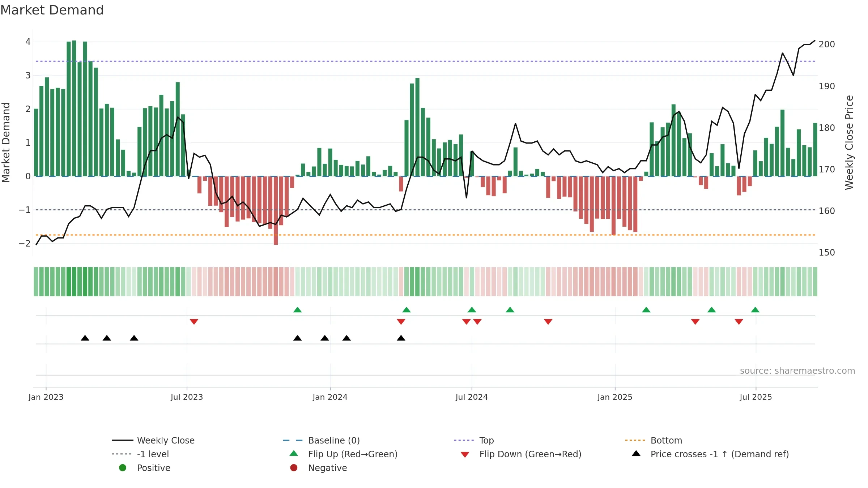Select the green Flip Up marker at Jul 2025
Image resolution: width=868 pixels, height=488 pixels.
click(755, 310)
